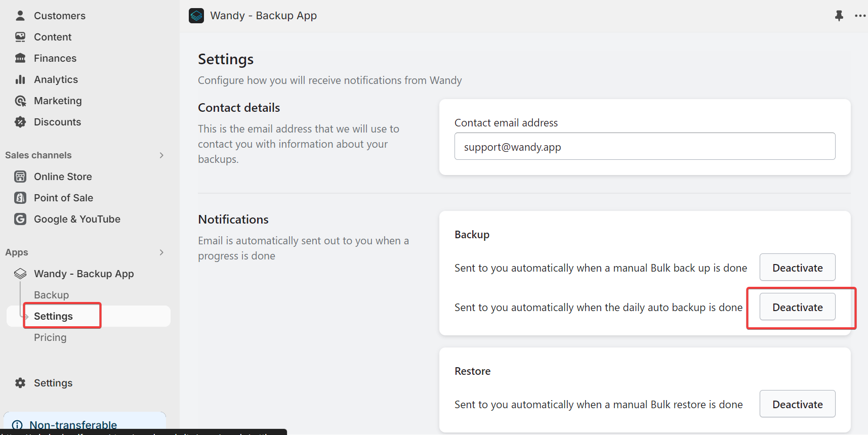Expand the Sales channels section chevron

coord(161,155)
